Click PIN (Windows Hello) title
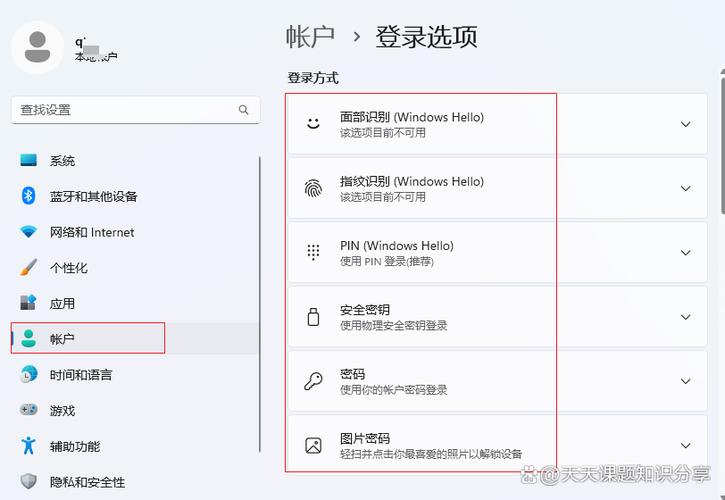Screen dimensions: 725x500 (x=397, y=246)
